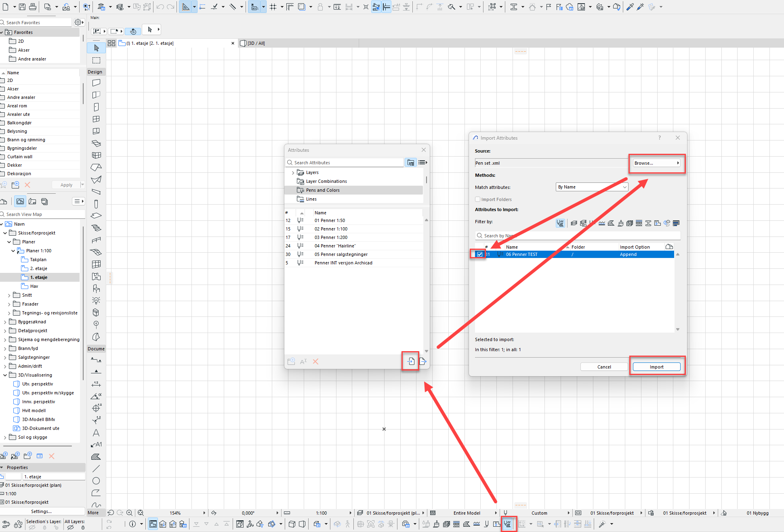The image size is (784, 532).
Task: Enable the Import Folders checkbox
Action: coord(478,199)
